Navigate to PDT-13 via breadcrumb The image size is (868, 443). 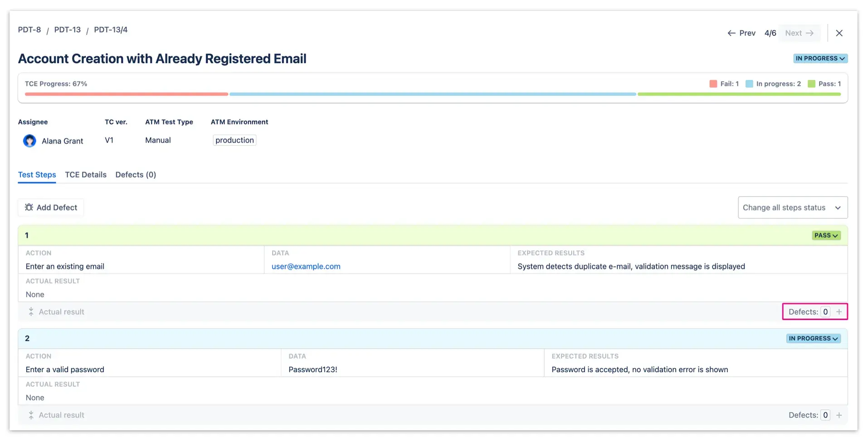click(x=67, y=30)
